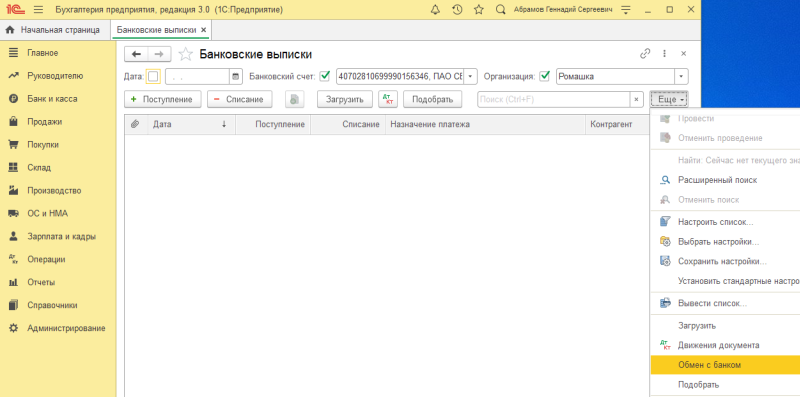Click the global search magnifier icon

501,10
